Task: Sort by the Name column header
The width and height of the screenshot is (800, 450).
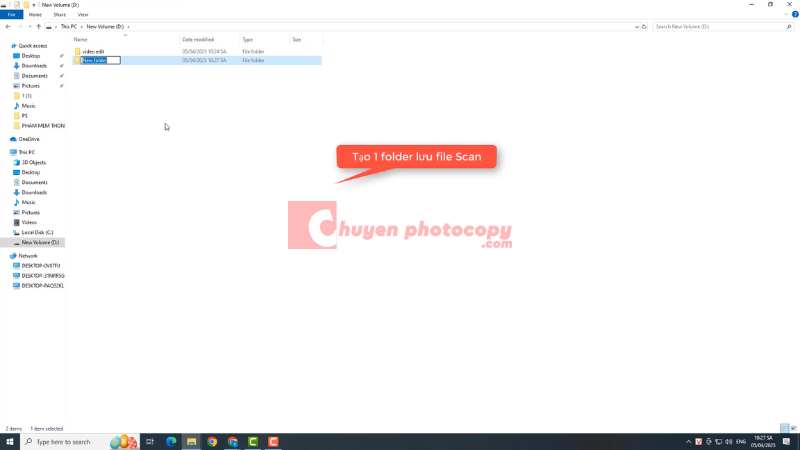Action: click(81, 39)
